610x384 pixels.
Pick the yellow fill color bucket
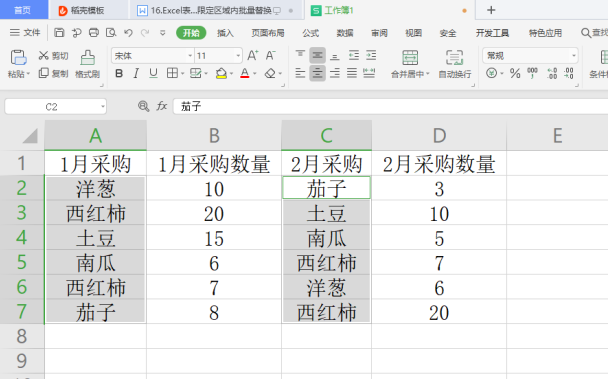tap(221, 73)
